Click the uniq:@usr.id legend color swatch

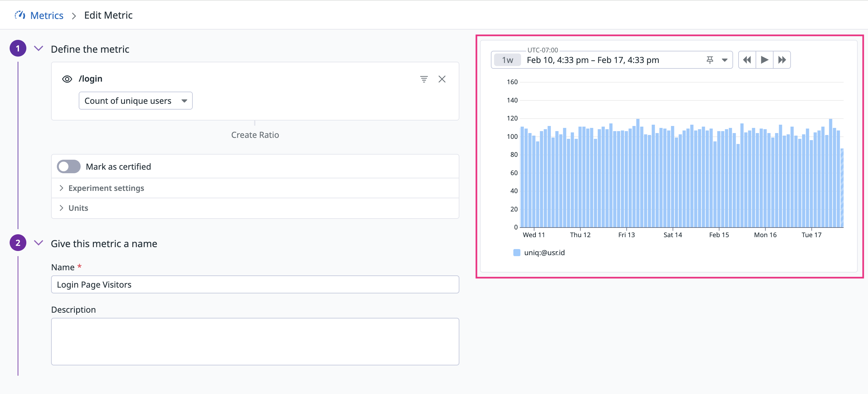tap(517, 253)
